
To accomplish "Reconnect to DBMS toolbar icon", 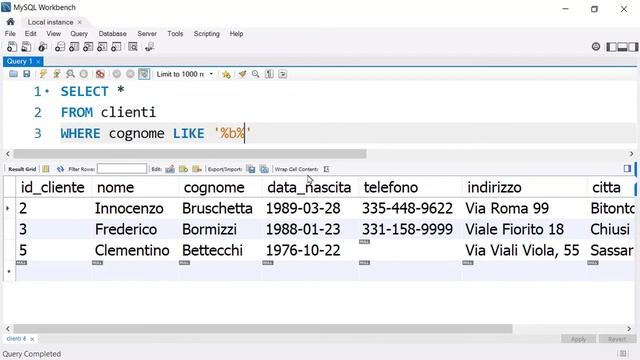I will point(149,47).
